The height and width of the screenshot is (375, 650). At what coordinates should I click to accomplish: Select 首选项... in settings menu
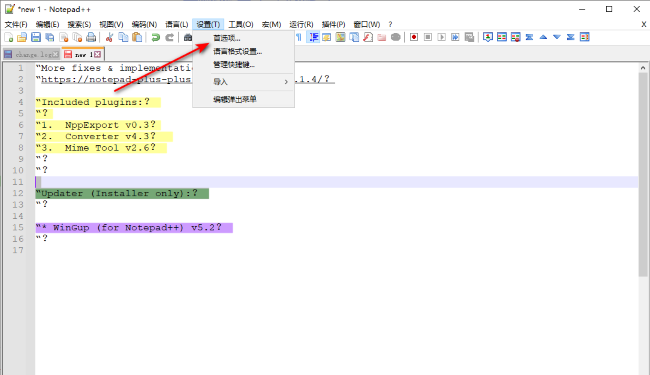tap(244, 38)
